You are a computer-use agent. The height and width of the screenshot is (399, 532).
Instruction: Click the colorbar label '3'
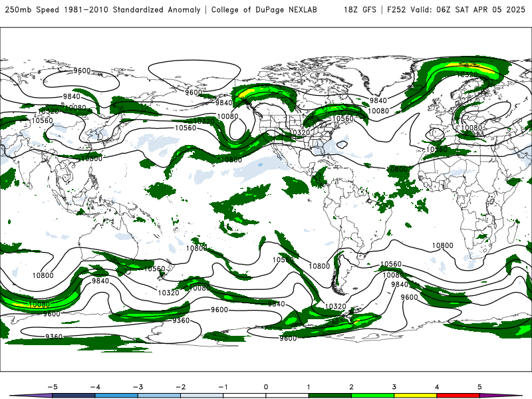(394, 387)
